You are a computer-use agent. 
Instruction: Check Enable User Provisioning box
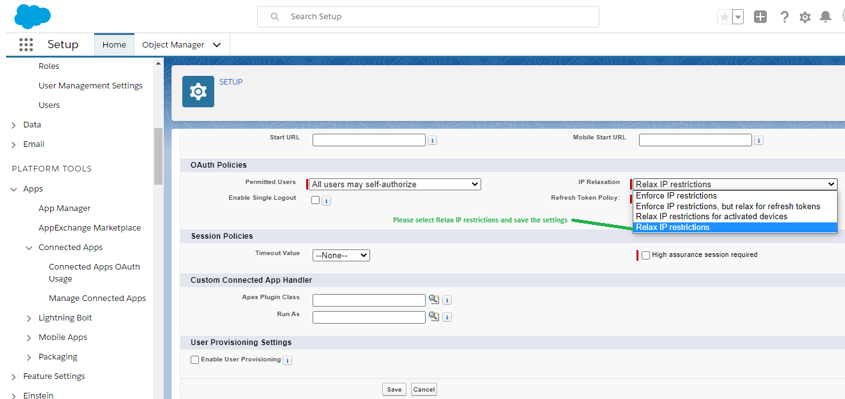click(195, 360)
